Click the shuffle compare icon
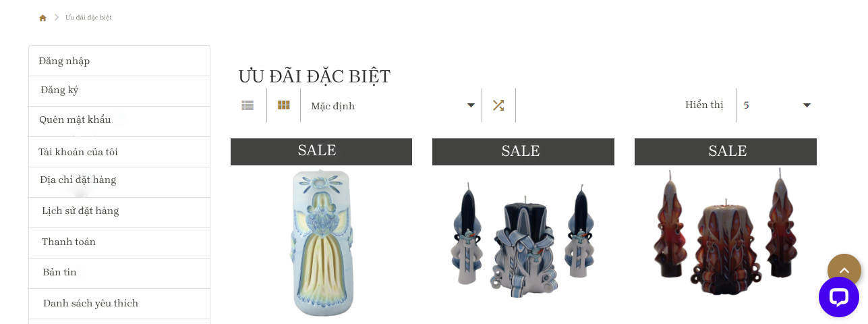The image size is (868, 324). tap(498, 105)
